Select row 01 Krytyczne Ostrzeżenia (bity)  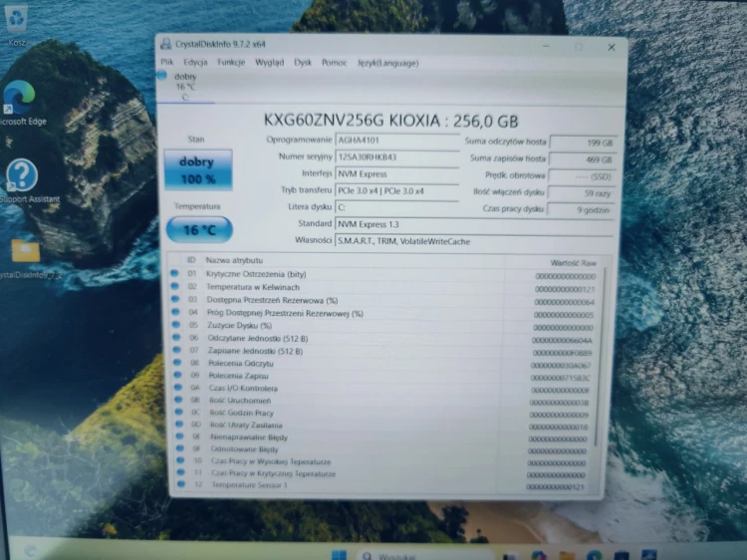tap(383, 274)
